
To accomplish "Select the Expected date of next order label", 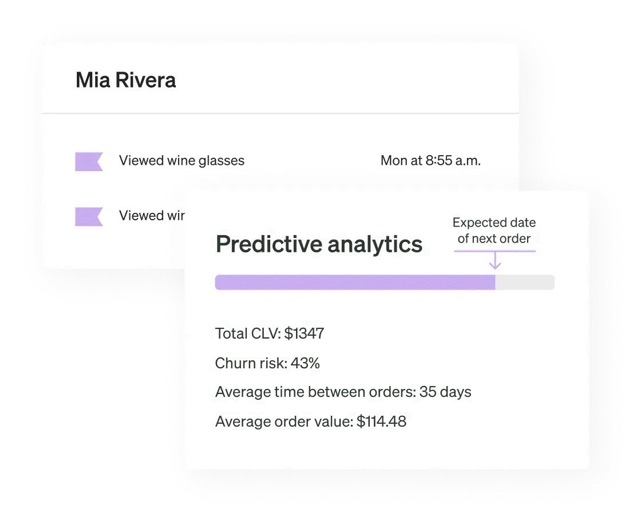I will pyautogui.click(x=494, y=230).
